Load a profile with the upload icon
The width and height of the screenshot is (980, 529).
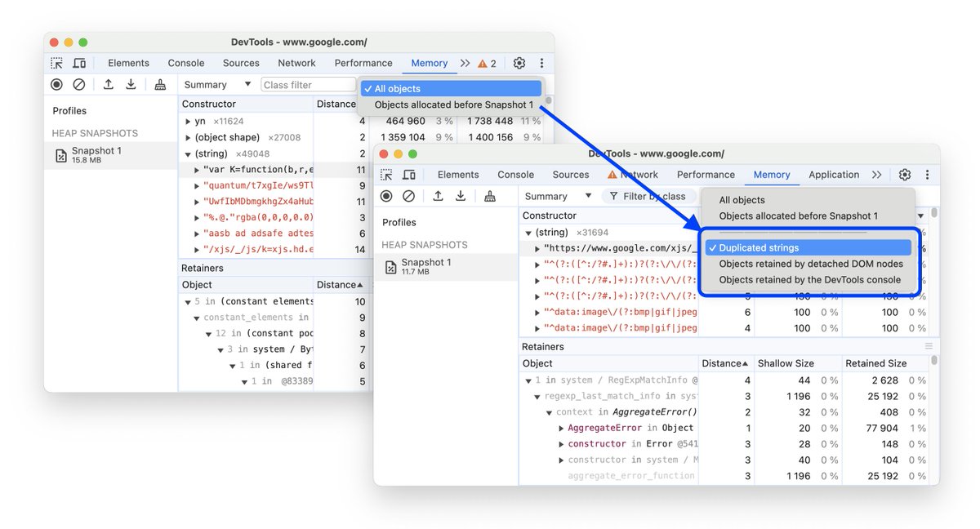click(x=437, y=196)
